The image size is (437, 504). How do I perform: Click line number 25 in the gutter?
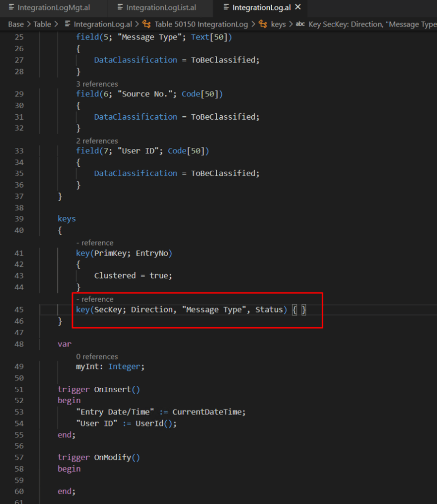[x=19, y=37]
